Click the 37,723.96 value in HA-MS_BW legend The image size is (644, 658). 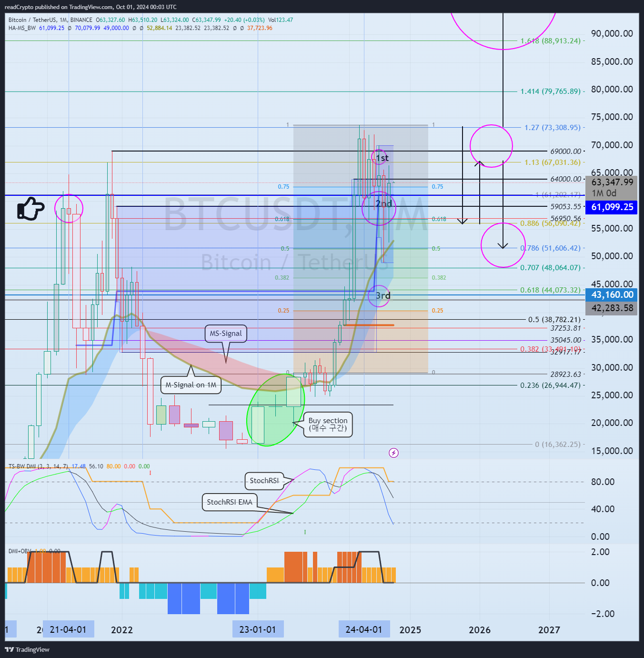[x=260, y=28]
